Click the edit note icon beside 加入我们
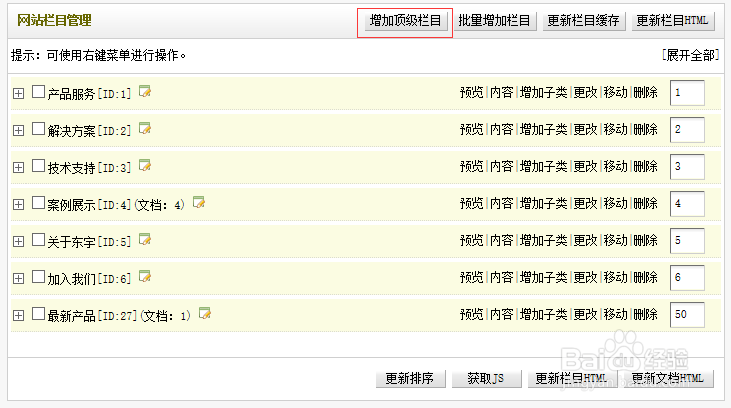Screen dimensions: 731x408 (x=145, y=277)
